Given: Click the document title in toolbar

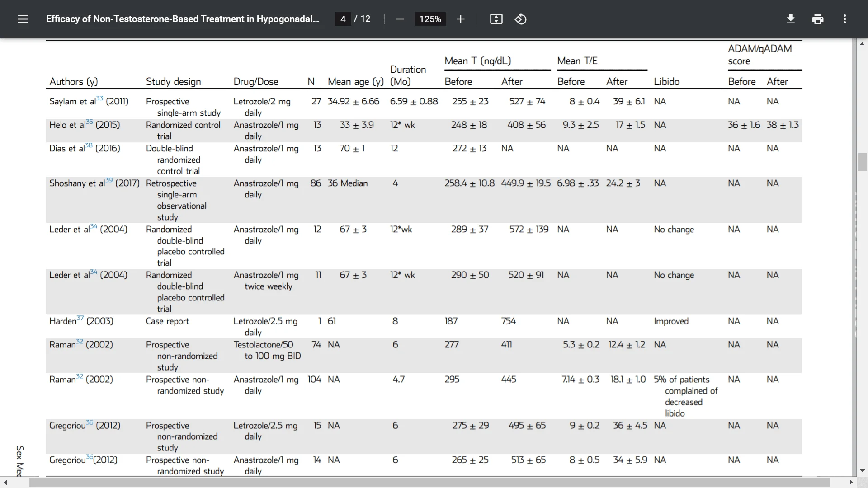Looking at the screenshot, I should click(x=183, y=19).
